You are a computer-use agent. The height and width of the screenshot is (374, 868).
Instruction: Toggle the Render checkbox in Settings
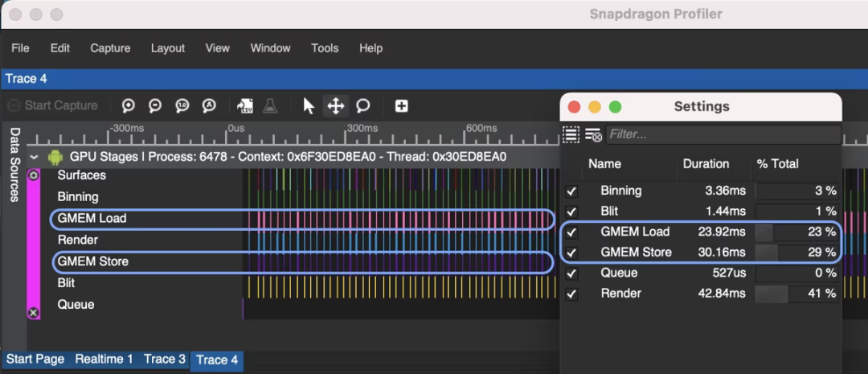[571, 294]
